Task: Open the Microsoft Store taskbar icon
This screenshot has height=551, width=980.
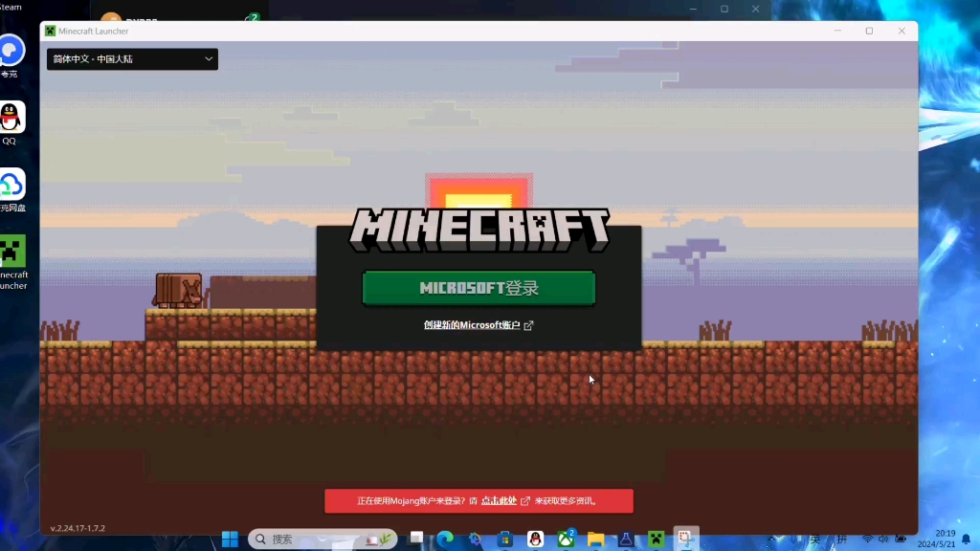Action: [x=505, y=539]
